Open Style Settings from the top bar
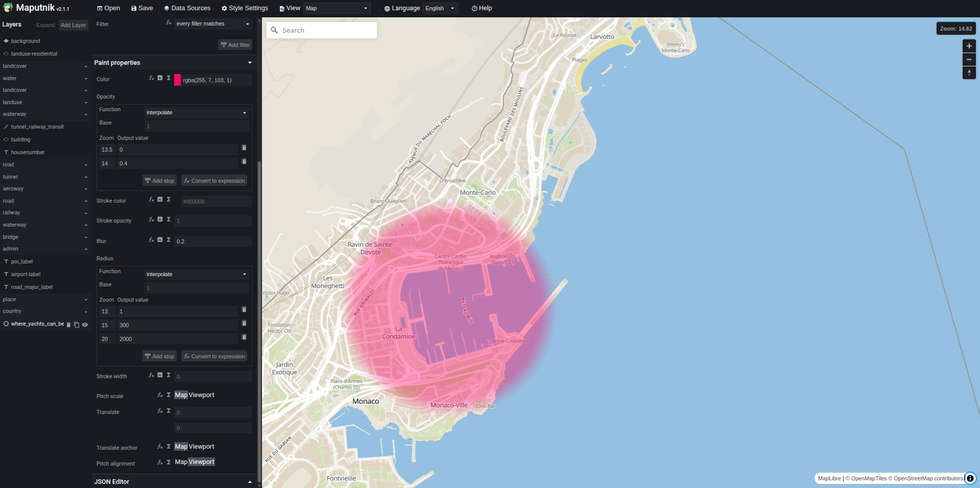Viewport: 980px width, 488px height. 245,8
